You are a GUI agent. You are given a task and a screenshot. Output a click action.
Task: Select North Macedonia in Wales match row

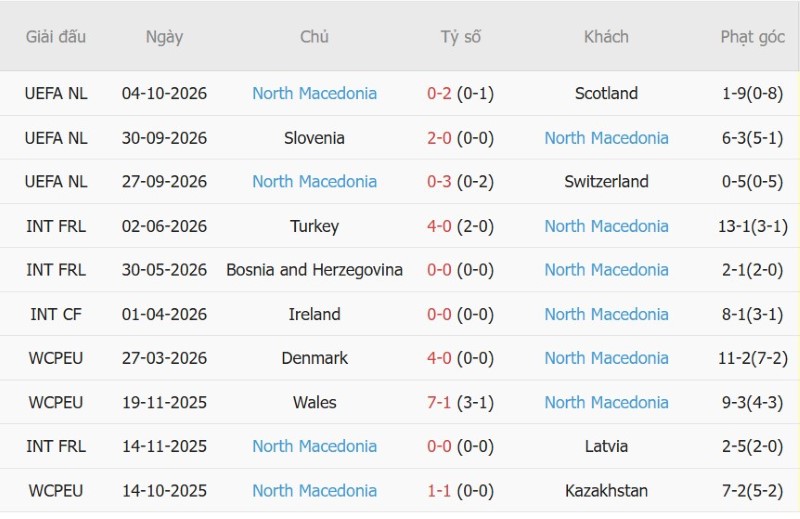coord(606,403)
